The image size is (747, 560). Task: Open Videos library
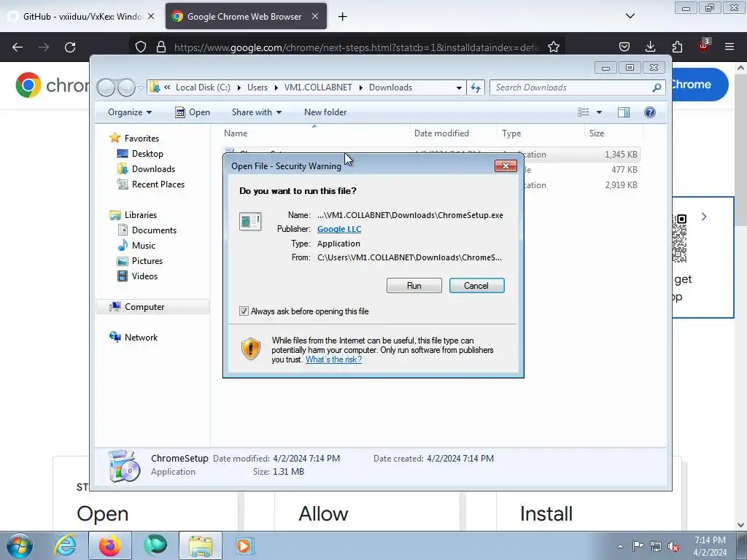[x=138, y=276]
